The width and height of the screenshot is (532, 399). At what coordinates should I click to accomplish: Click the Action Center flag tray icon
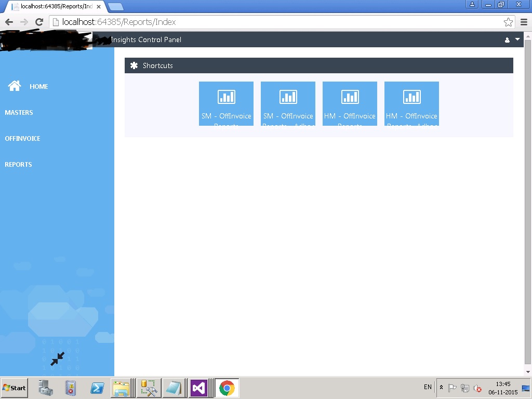tap(453, 388)
